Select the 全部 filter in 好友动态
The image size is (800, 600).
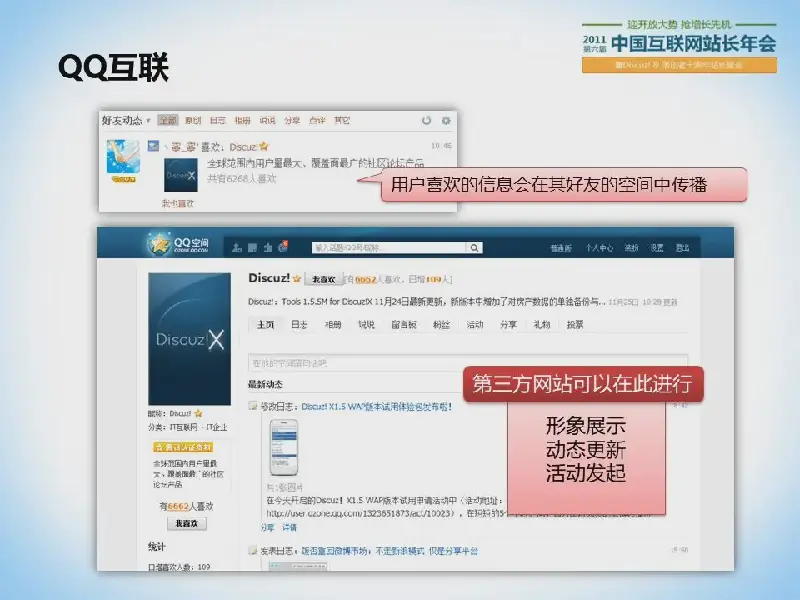[168, 120]
